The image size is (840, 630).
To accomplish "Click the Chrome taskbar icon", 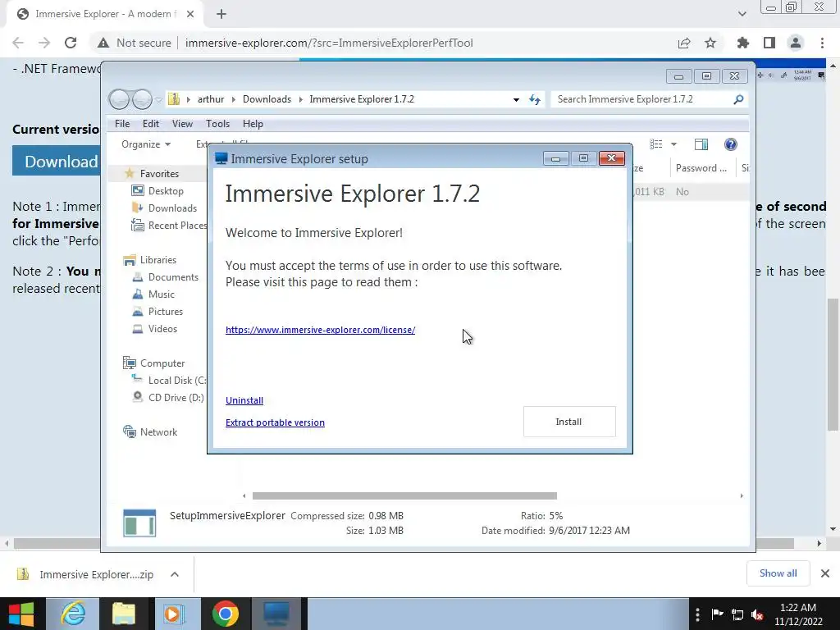I will (226, 614).
